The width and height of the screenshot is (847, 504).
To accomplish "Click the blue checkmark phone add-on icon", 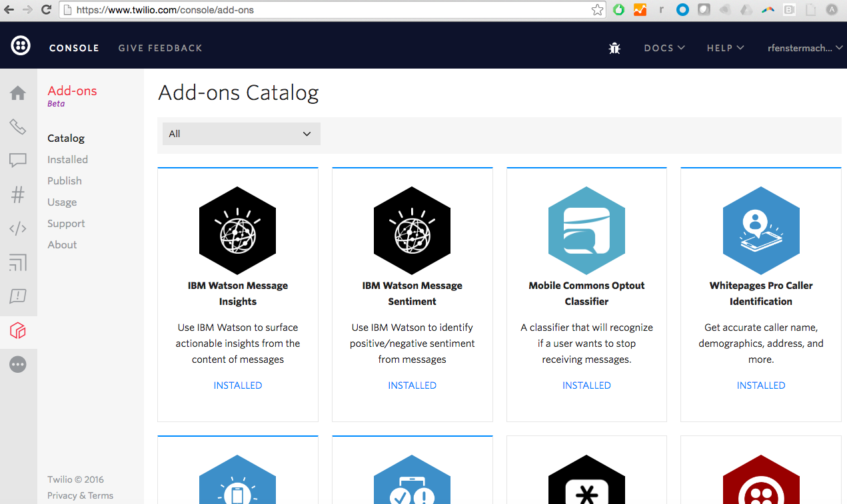I will click(413, 479).
